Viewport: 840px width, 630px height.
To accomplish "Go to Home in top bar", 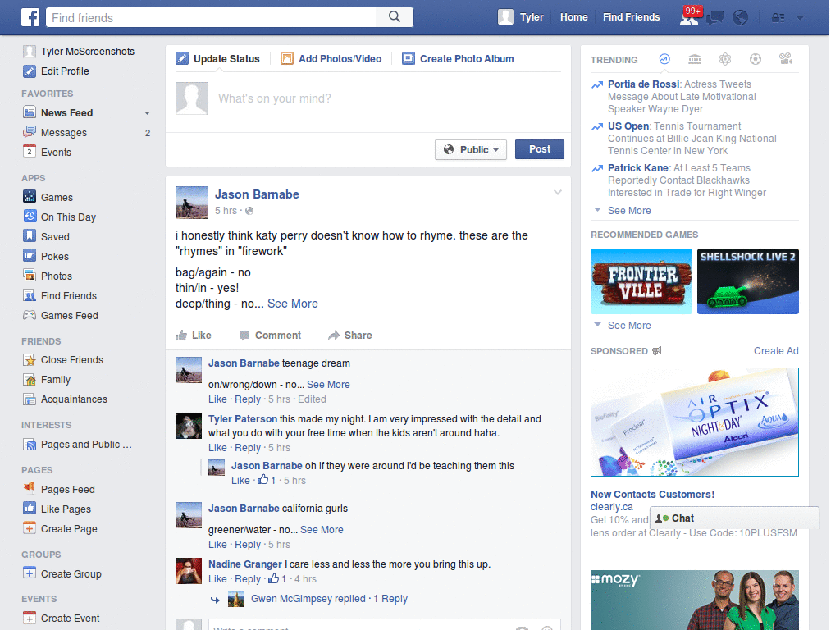I will coord(573,17).
